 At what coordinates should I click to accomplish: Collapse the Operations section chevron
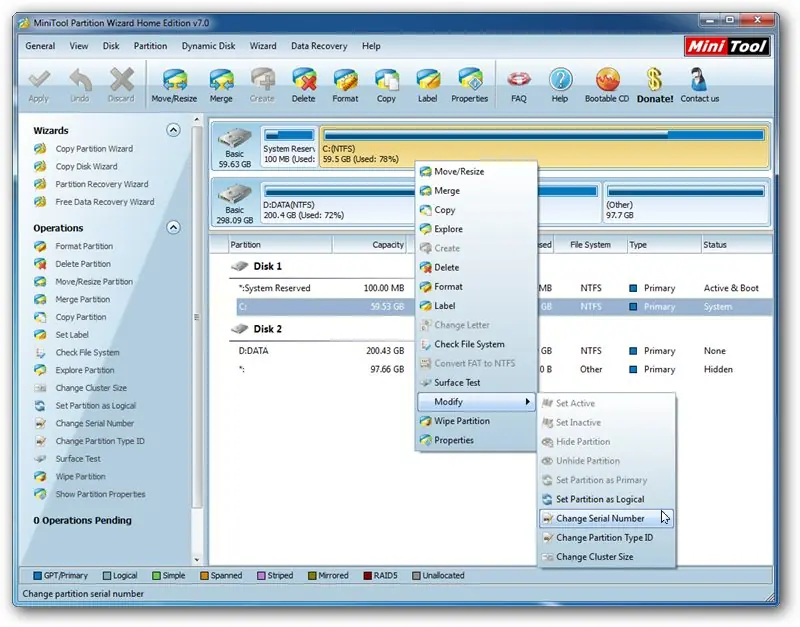point(173,228)
